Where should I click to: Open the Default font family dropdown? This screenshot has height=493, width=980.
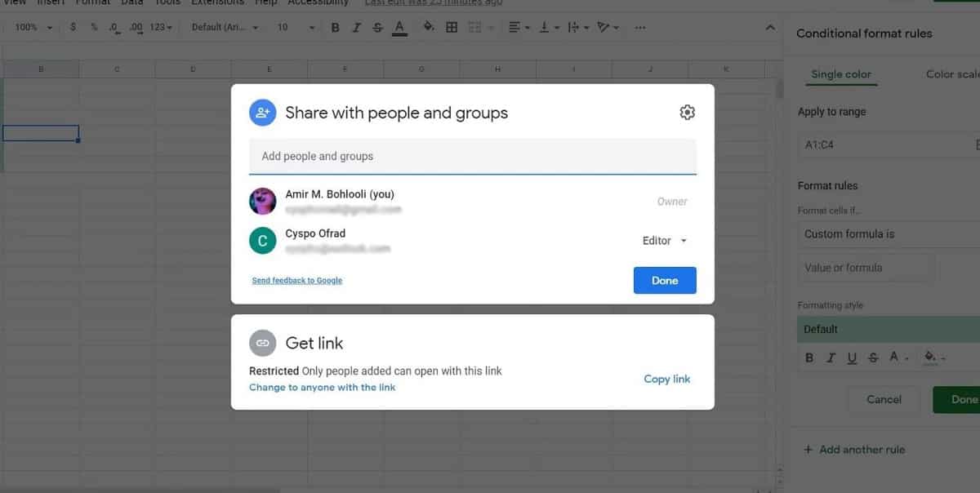coord(224,27)
